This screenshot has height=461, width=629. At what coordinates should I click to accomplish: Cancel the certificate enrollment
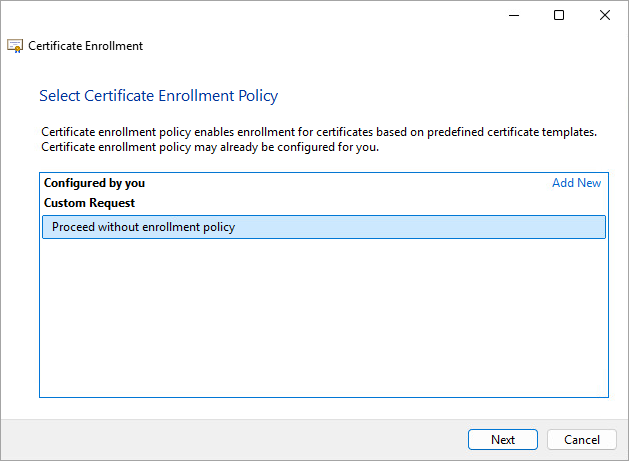(582, 440)
